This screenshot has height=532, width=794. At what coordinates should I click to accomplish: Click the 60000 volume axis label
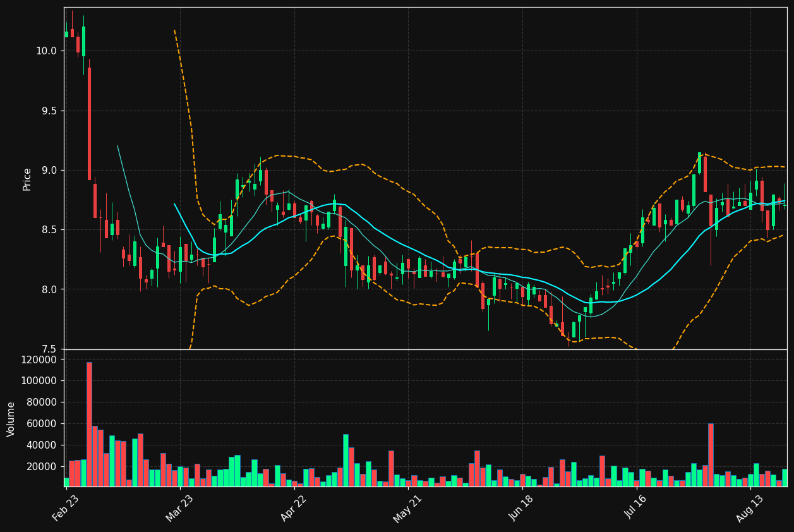pos(43,424)
